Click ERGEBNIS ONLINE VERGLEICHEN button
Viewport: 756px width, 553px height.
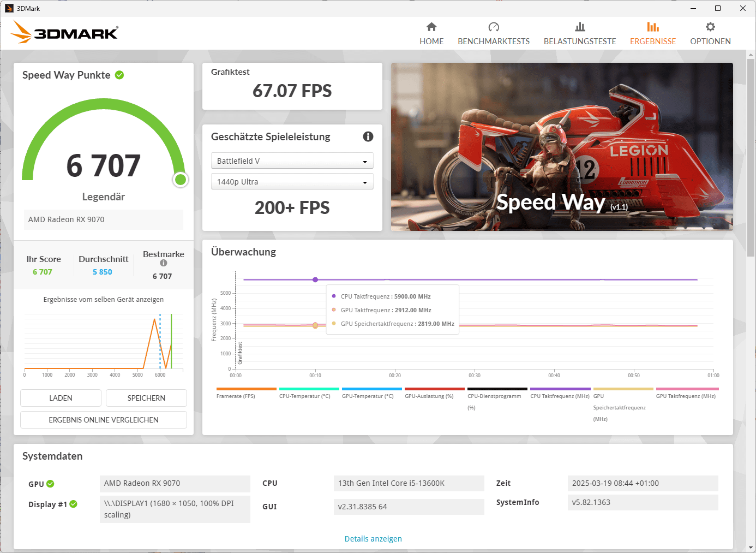pos(104,420)
